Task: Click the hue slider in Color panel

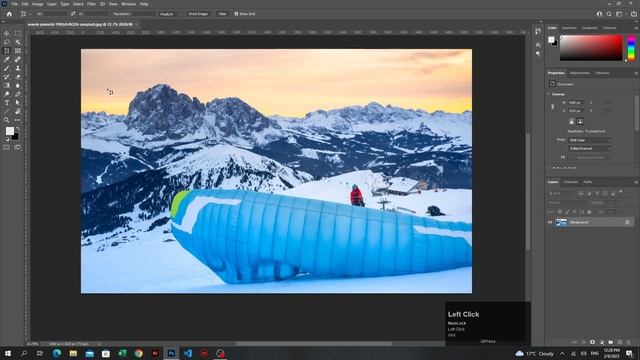Action: (x=631, y=48)
